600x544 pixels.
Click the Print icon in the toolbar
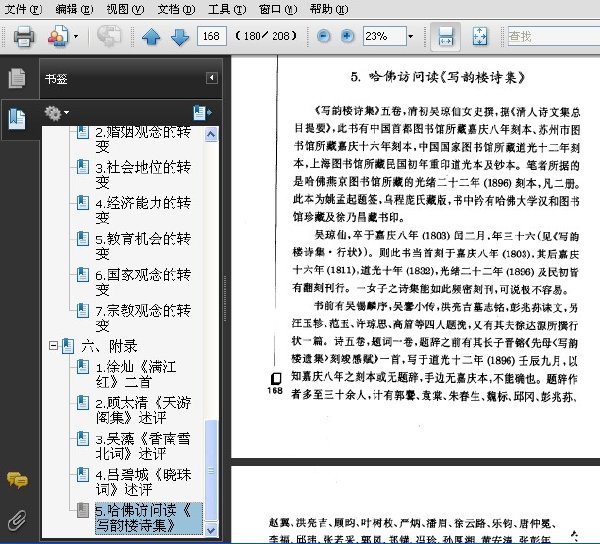coord(24,36)
